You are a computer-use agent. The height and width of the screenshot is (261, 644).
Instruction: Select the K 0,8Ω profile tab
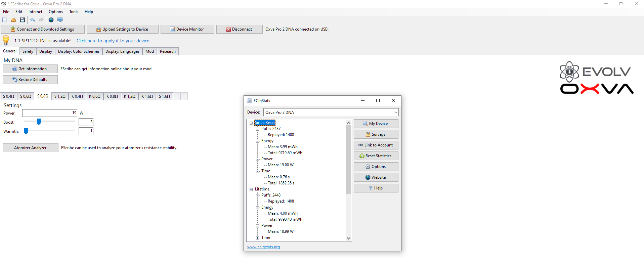click(112, 96)
